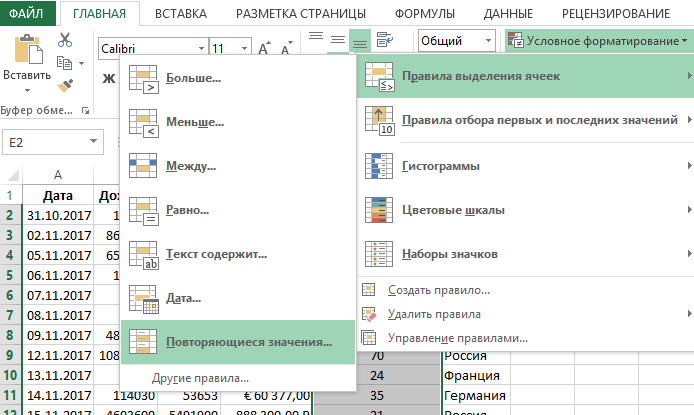Choose the Между... rule
Viewport: 694px width, 415px height.
point(238,166)
